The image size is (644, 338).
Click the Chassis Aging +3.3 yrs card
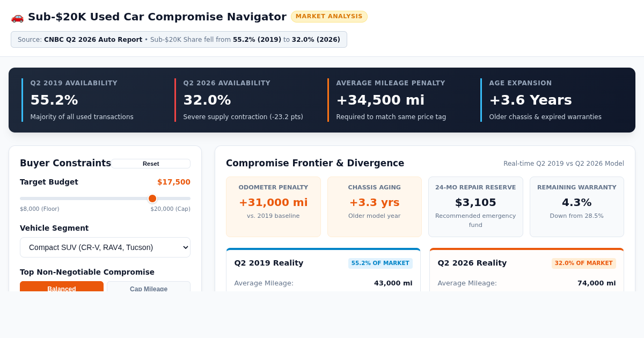tap(374, 207)
